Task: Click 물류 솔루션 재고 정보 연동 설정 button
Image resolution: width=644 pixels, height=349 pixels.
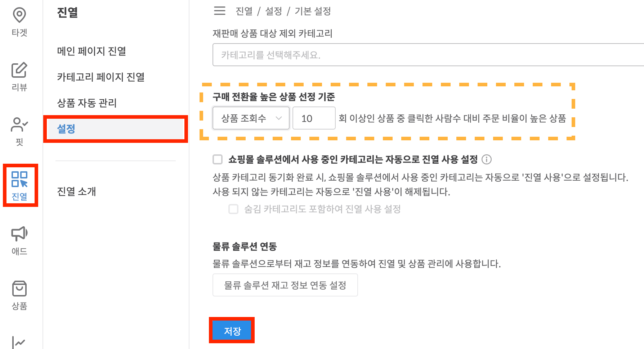Action: (x=285, y=285)
